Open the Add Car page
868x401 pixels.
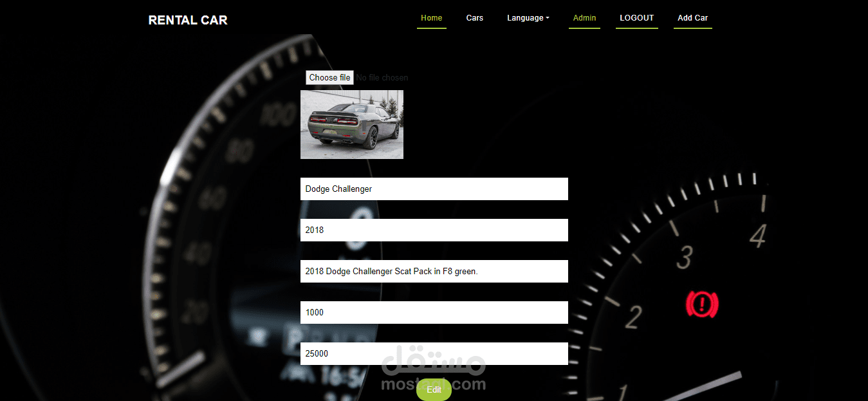tap(692, 18)
